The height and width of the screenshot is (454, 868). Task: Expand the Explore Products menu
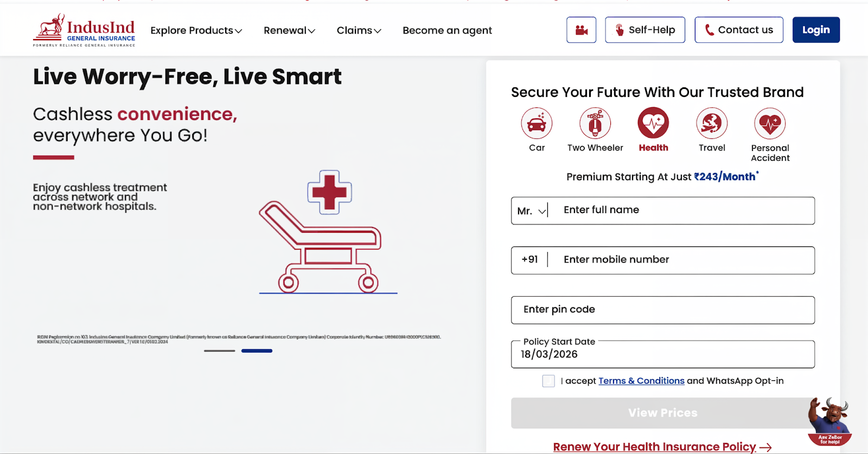click(x=196, y=30)
